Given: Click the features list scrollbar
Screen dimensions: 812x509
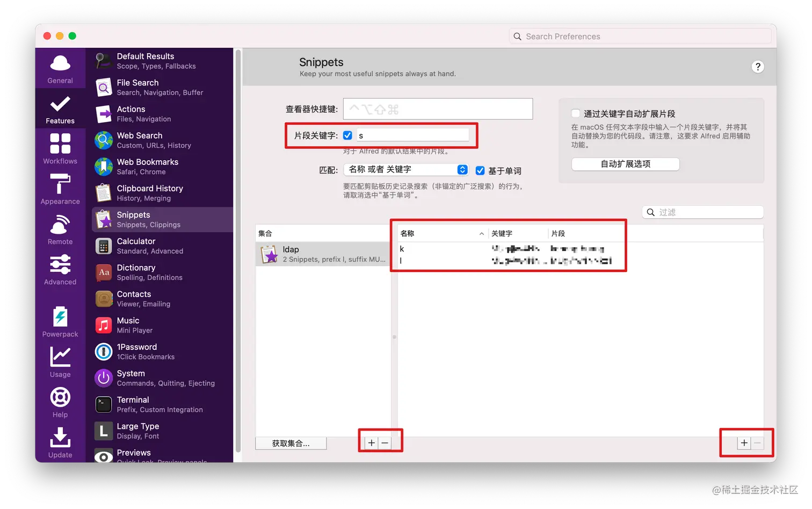Looking at the screenshot, I should click(x=238, y=252).
